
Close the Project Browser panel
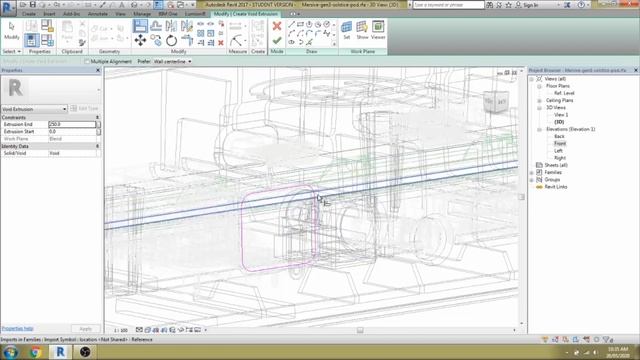tap(636, 70)
